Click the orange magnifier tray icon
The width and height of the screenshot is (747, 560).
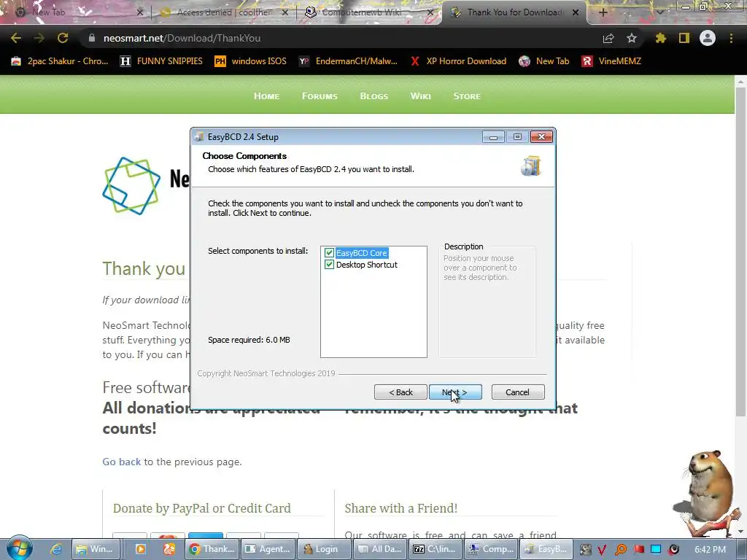(620, 550)
